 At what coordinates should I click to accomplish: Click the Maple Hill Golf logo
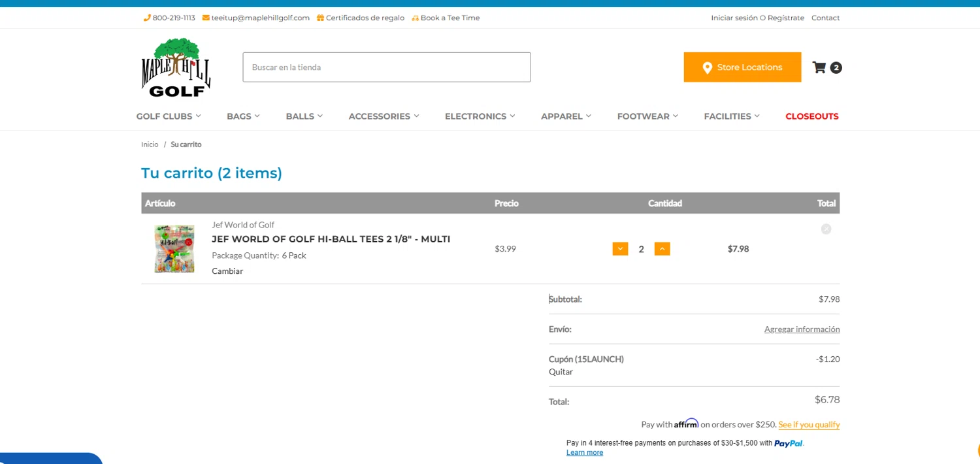coord(176,67)
